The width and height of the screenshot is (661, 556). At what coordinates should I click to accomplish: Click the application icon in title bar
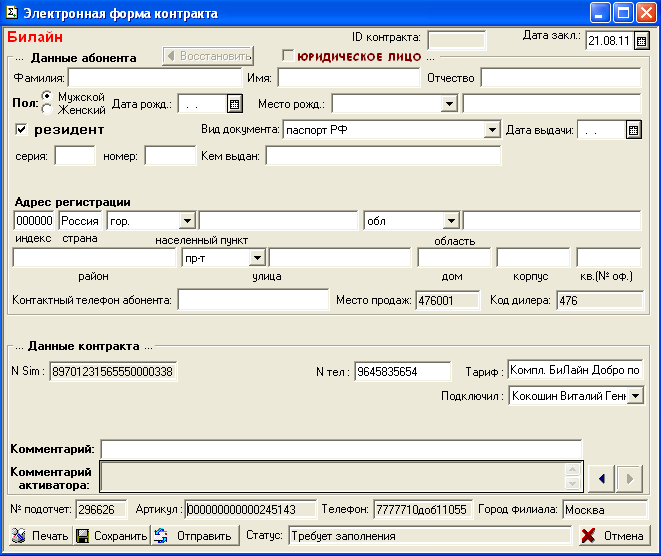(x=12, y=13)
